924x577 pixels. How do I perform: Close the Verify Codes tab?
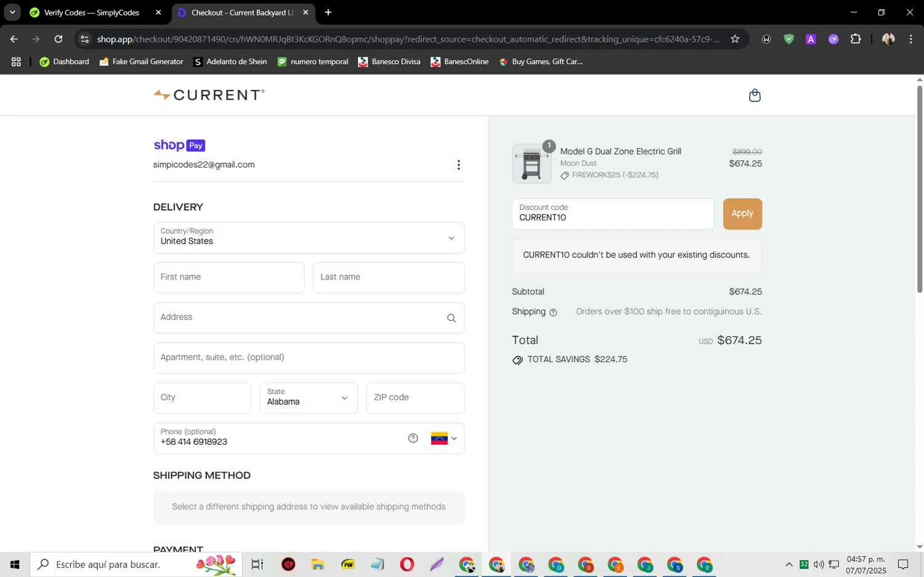click(x=158, y=12)
